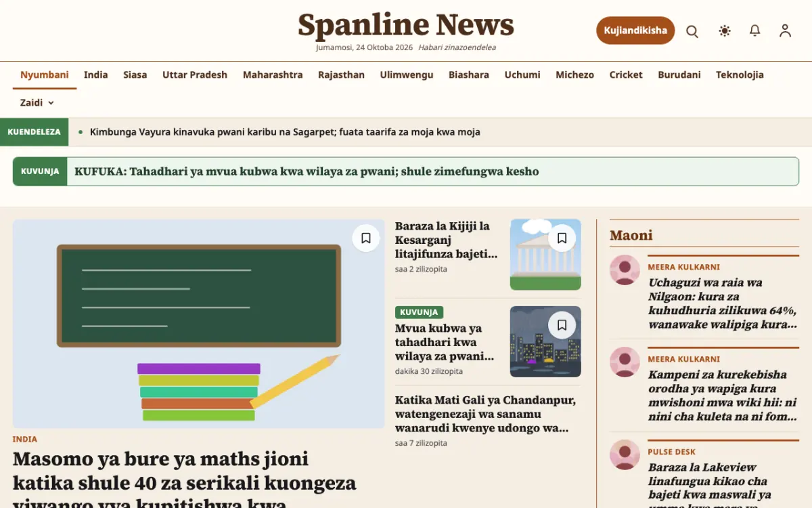Open Kimbunga Vayura ticker headline
812x508 pixels.
click(x=285, y=132)
